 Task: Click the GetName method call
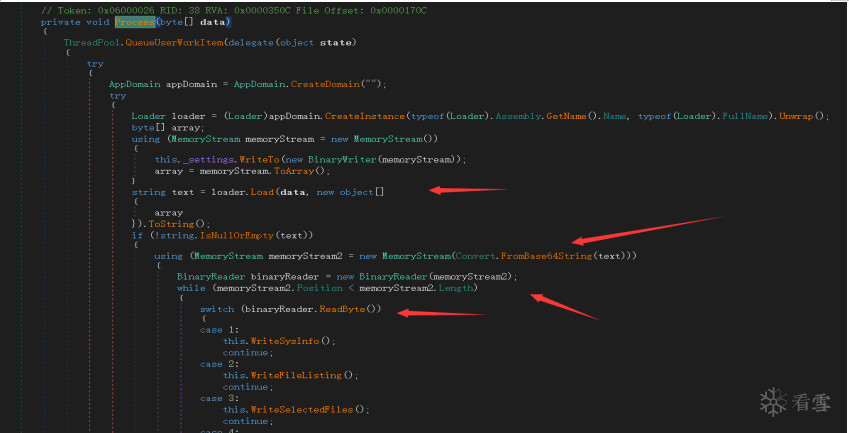(566, 116)
